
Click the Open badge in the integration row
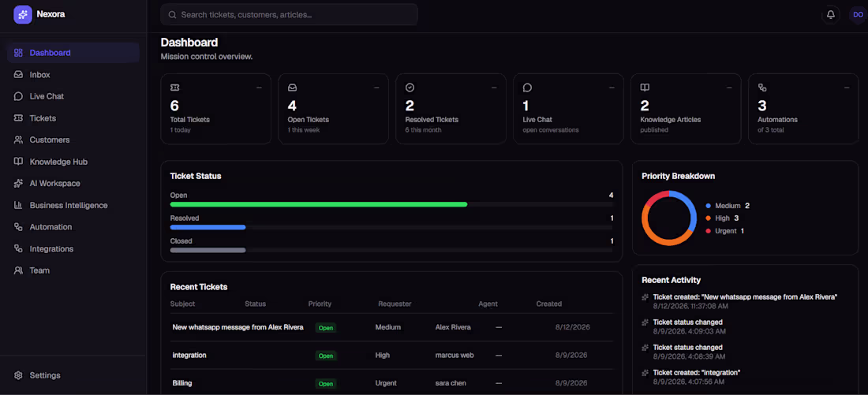[x=325, y=356]
